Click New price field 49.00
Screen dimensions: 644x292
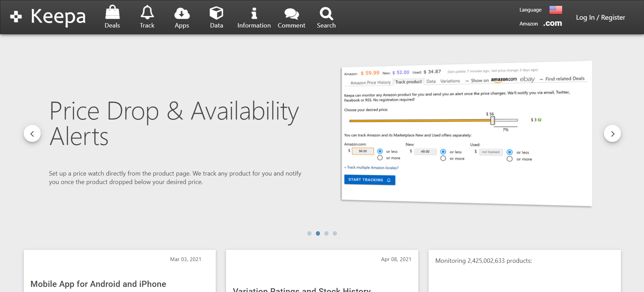pyautogui.click(x=425, y=151)
